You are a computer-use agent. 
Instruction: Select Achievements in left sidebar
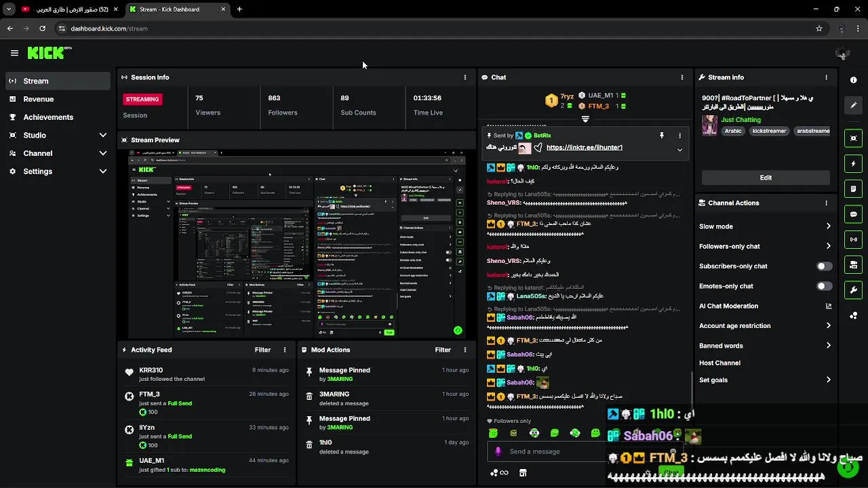click(x=57, y=117)
